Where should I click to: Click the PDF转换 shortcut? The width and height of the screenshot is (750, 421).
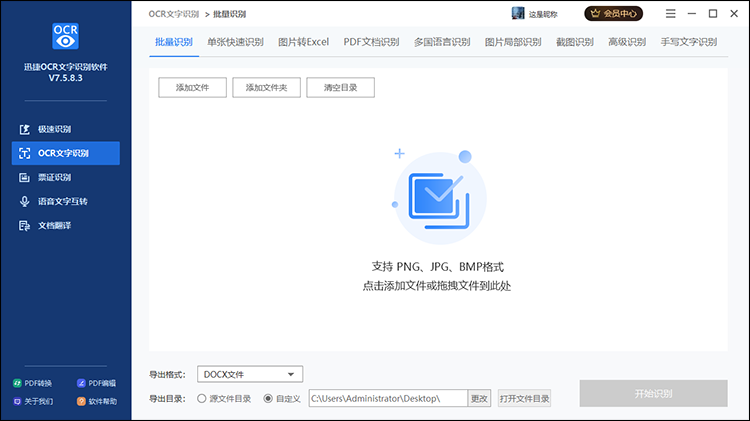[33, 383]
